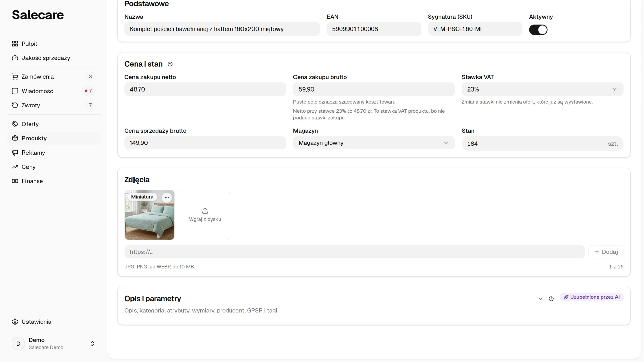Click the Wiadomości message icon
644x362 pixels.
tap(15, 91)
